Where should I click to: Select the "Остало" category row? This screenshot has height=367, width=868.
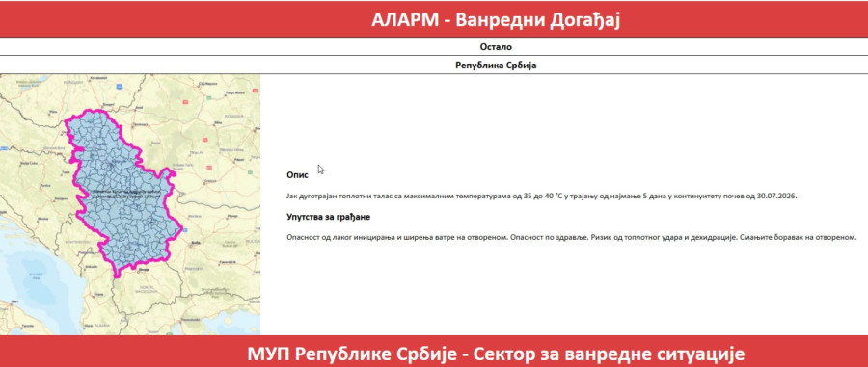434,47
